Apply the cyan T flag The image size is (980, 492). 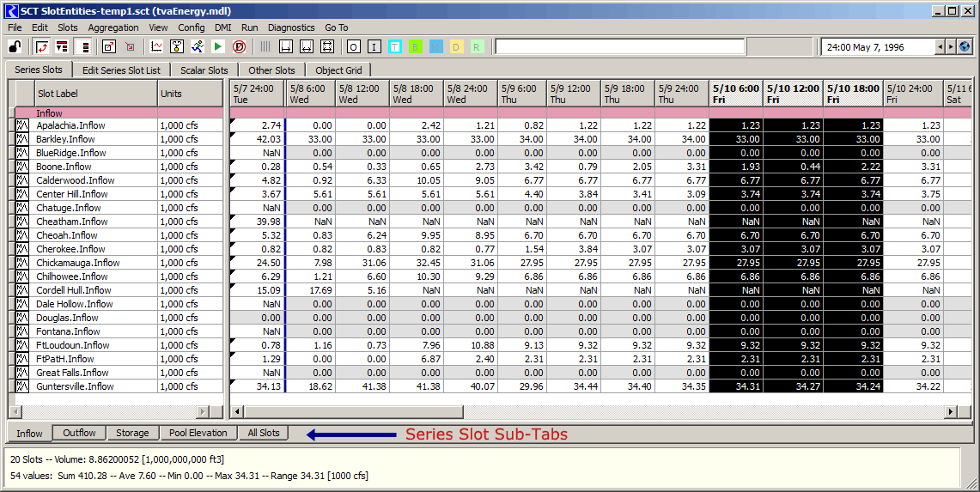[x=395, y=47]
